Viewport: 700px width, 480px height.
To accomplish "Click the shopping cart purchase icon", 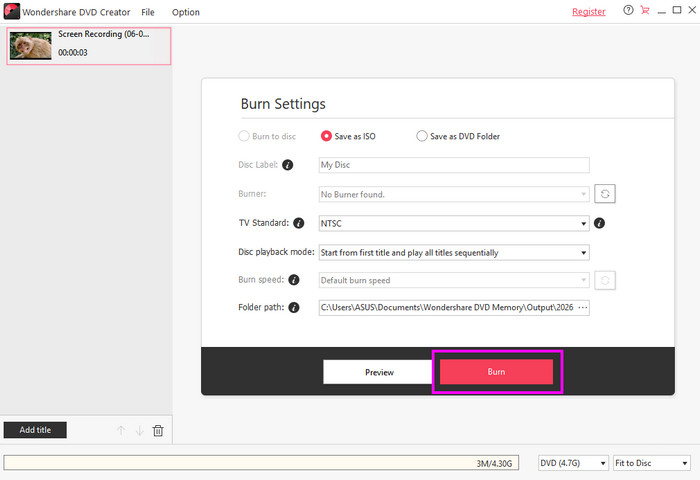I will pos(645,10).
